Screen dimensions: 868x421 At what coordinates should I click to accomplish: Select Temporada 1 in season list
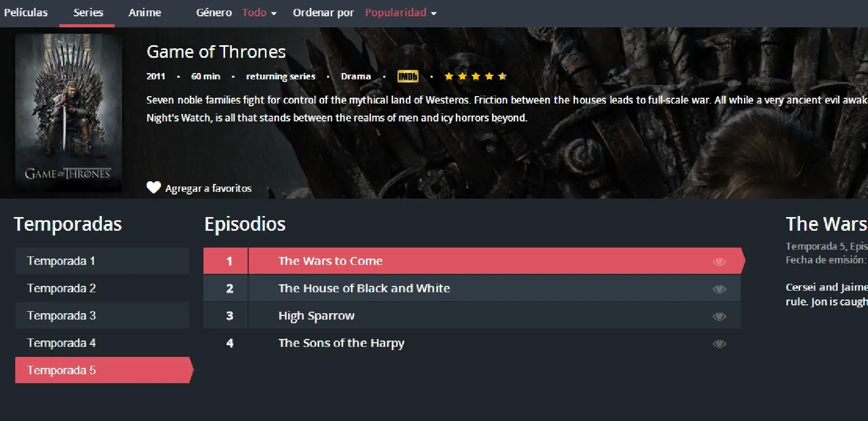pyautogui.click(x=102, y=261)
